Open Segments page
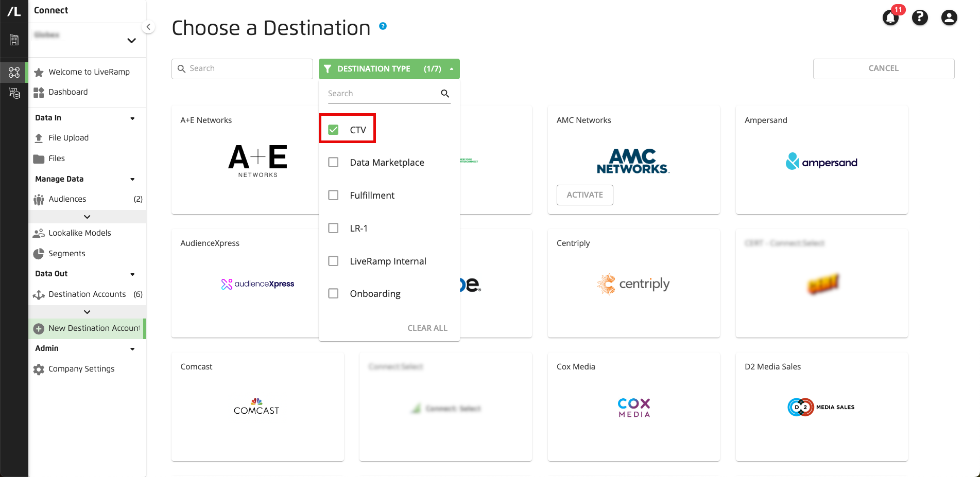Screen dimensions: 980x477 pos(67,254)
